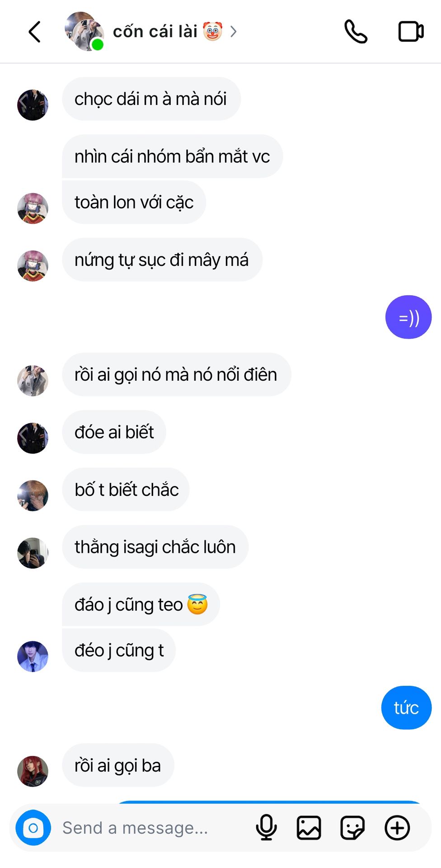This screenshot has width=441, height=868.
Task: Tap the purple =)) message bubble
Action: (x=408, y=317)
